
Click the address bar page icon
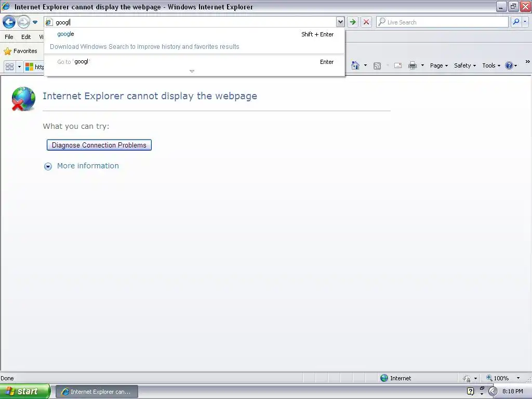point(49,22)
